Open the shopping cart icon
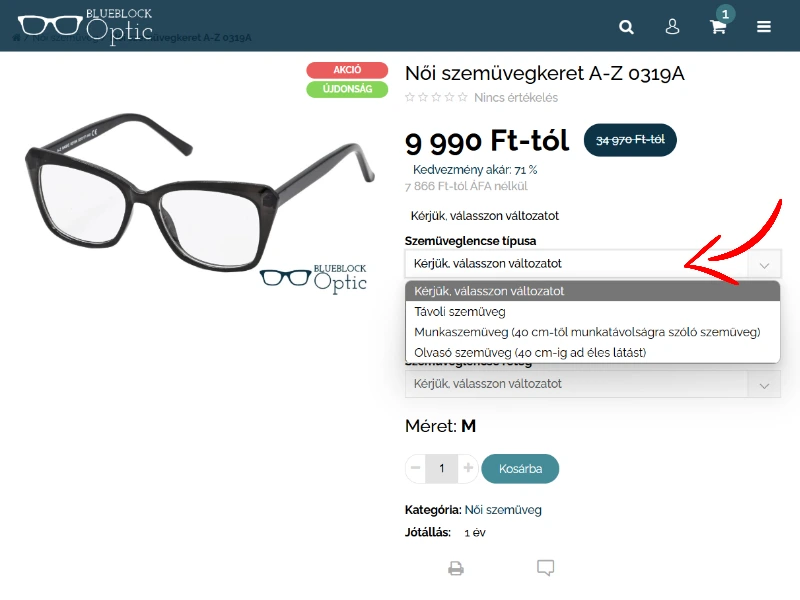The height and width of the screenshot is (600, 800). 718,27
